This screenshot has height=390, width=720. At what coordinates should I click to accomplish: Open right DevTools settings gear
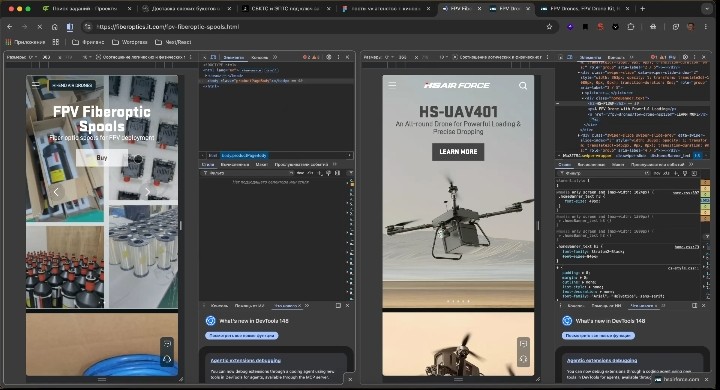(685, 57)
